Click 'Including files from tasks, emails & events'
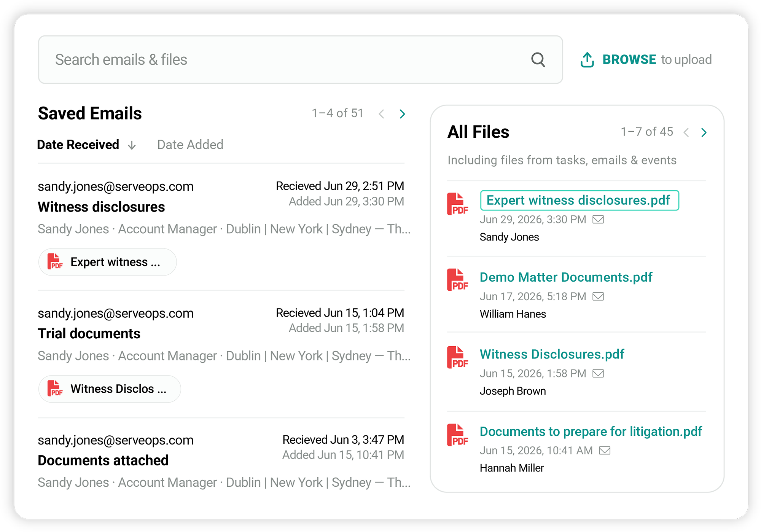This screenshot has height=532, width=761. pos(562,160)
